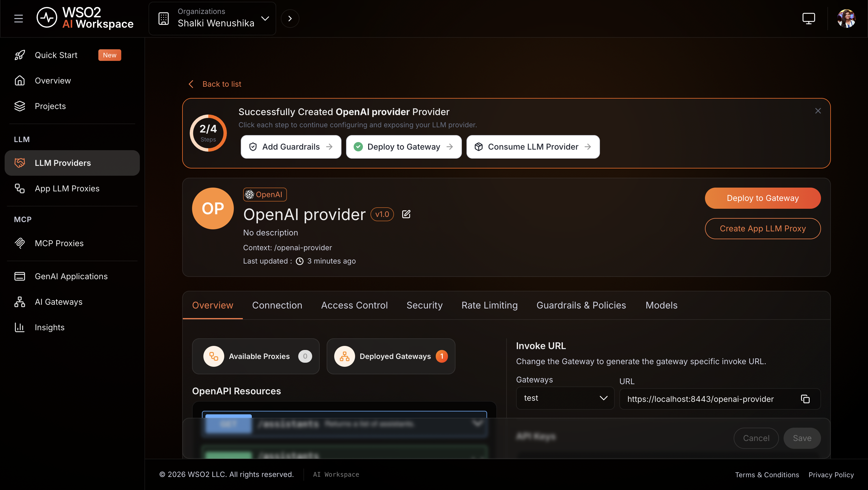The height and width of the screenshot is (490, 868).
Task: Open Privacy Policy link
Action: click(x=831, y=475)
